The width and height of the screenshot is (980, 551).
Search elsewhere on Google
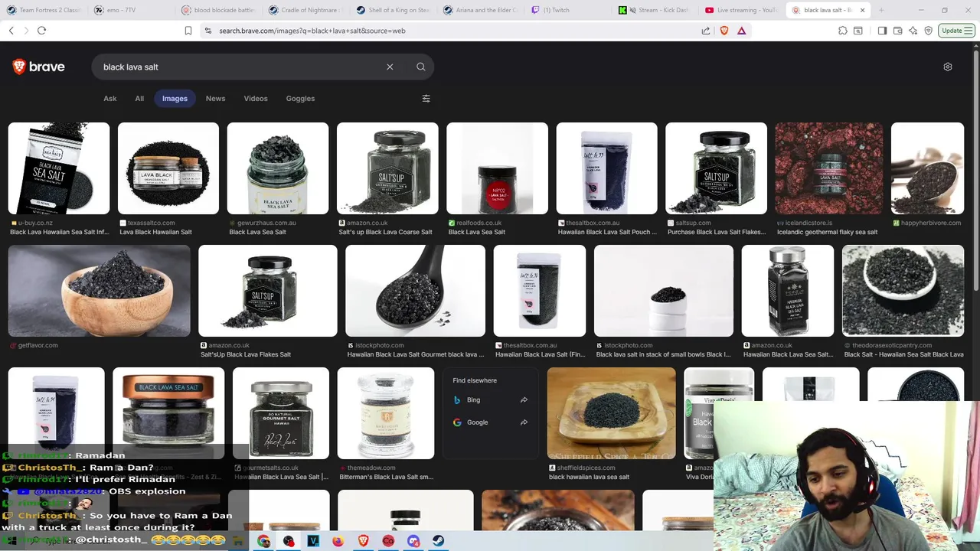pyautogui.click(x=490, y=422)
